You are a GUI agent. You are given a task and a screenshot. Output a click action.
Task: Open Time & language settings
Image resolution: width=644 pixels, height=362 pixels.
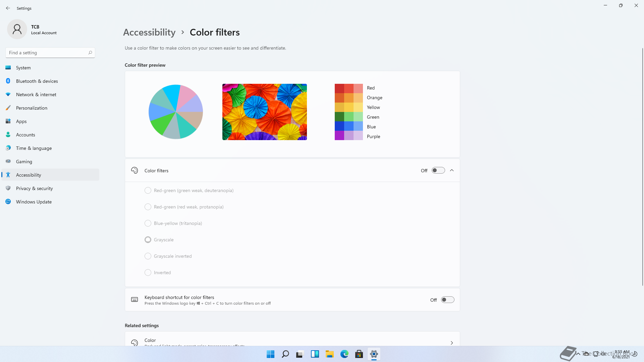point(50,148)
